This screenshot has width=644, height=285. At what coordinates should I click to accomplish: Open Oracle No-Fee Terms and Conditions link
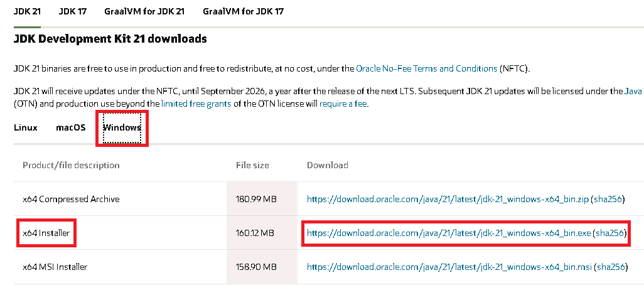(x=427, y=68)
